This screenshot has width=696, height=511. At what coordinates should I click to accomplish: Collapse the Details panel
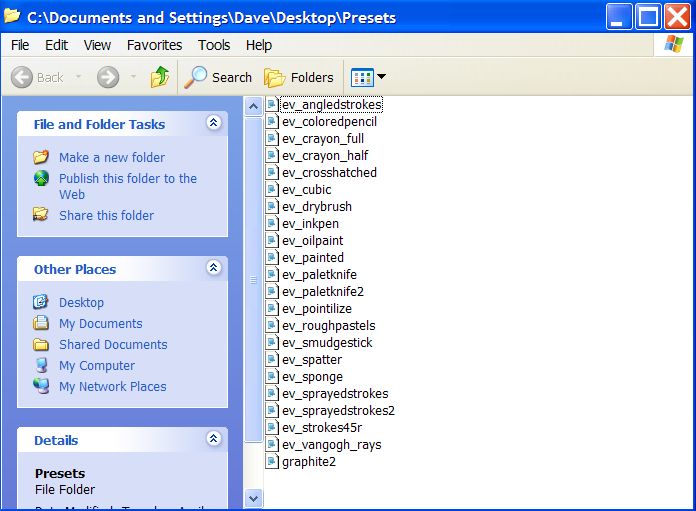214,438
